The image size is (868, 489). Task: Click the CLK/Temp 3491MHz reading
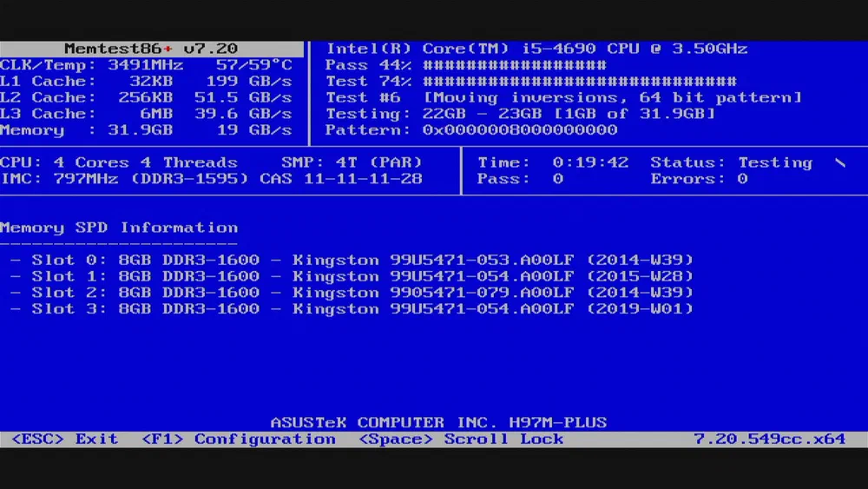[x=91, y=65]
